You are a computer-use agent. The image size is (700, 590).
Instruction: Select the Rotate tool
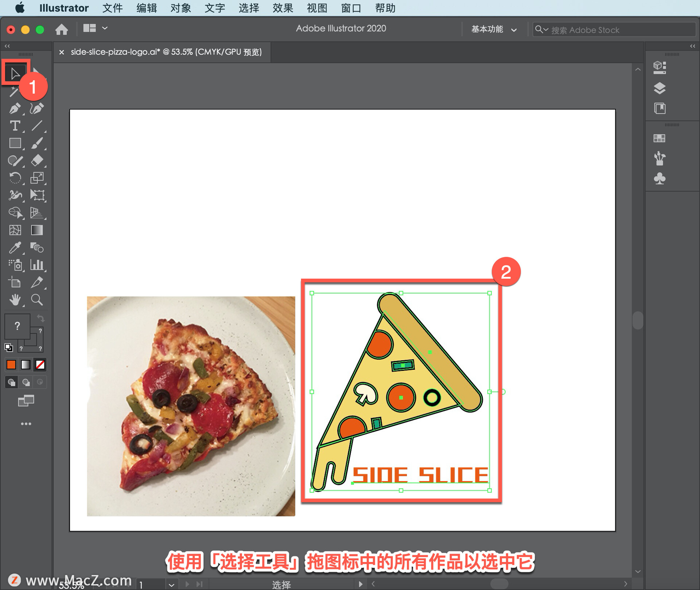point(15,178)
